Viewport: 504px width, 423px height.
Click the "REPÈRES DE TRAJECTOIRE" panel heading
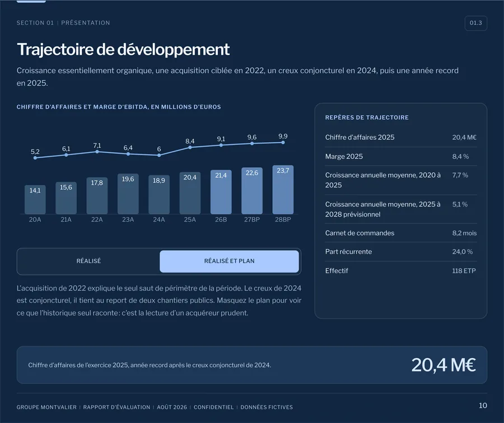click(x=367, y=117)
